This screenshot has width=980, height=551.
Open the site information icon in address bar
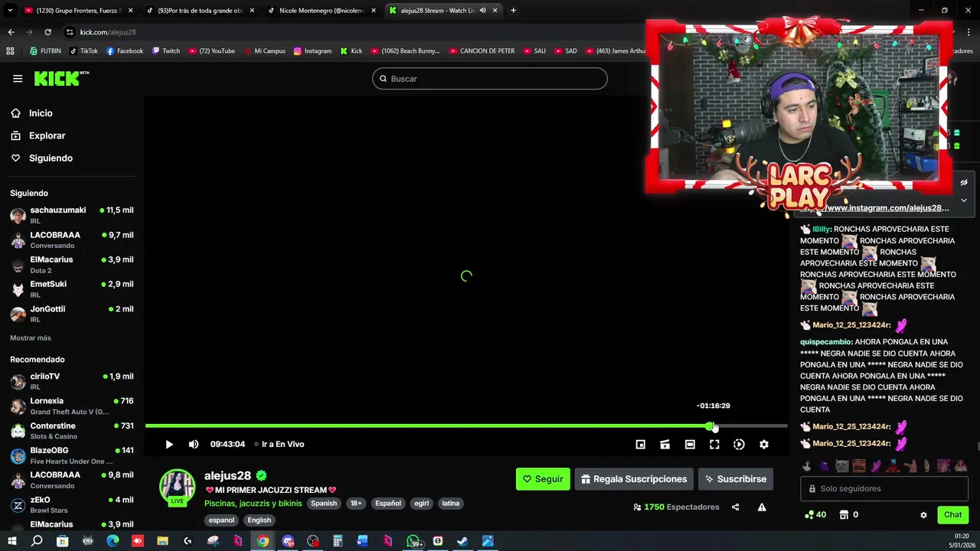coord(70,32)
